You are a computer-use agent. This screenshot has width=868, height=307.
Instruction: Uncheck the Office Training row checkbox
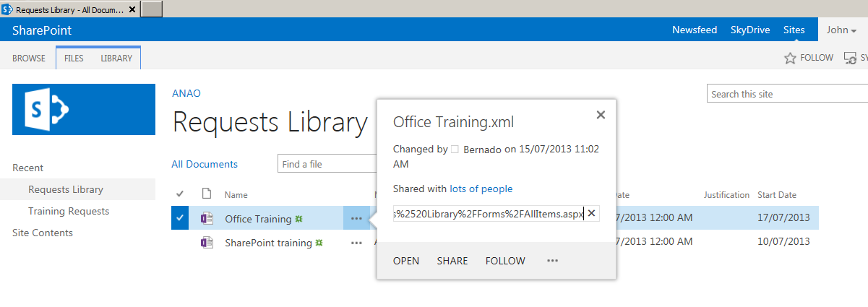[x=180, y=218]
